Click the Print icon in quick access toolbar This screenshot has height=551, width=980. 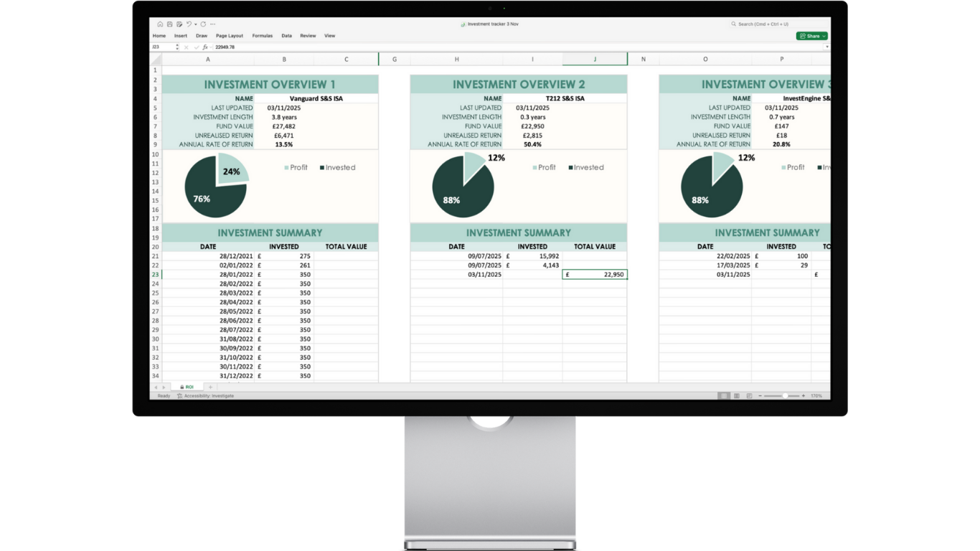tap(179, 24)
